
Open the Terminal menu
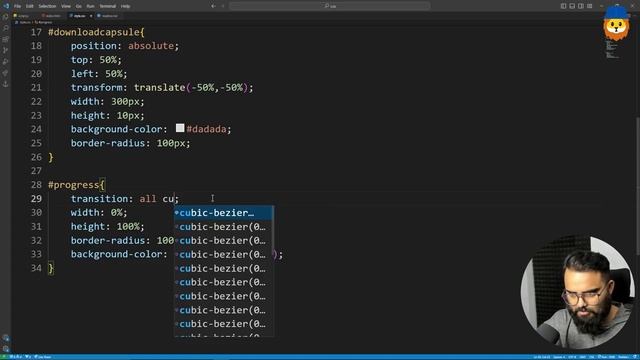point(108,6)
